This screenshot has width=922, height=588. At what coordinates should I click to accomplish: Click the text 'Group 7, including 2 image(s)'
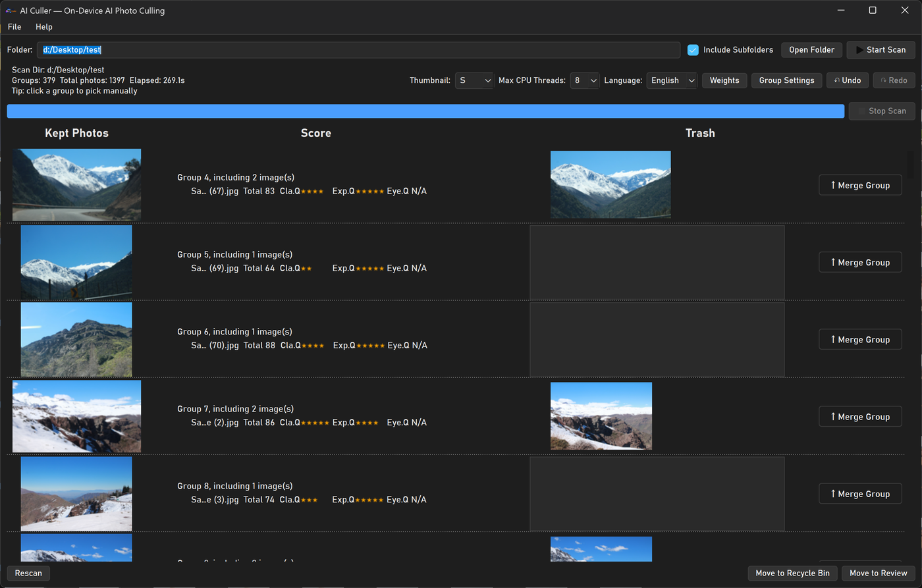[236, 409]
